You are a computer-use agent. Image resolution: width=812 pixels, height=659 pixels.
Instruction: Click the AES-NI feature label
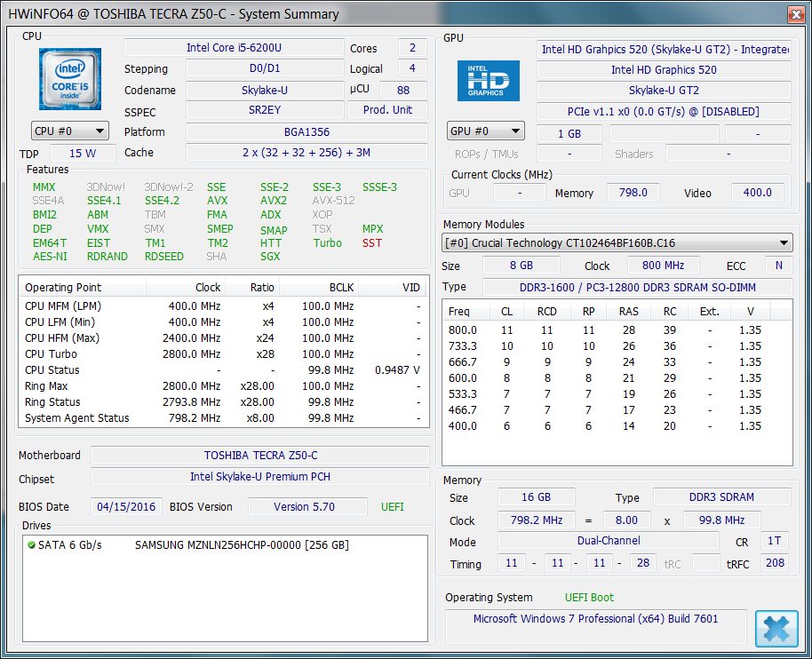(50, 257)
